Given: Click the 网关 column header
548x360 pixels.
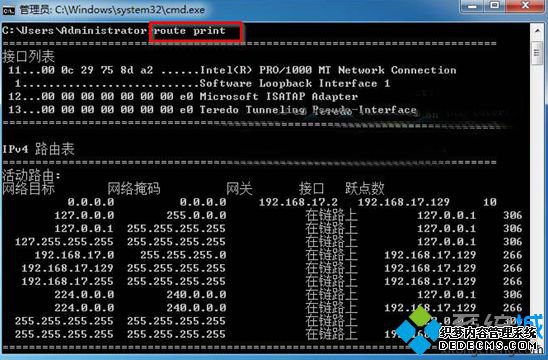Looking at the screenshot, I should pyautogui.click(x=239, y=189).
